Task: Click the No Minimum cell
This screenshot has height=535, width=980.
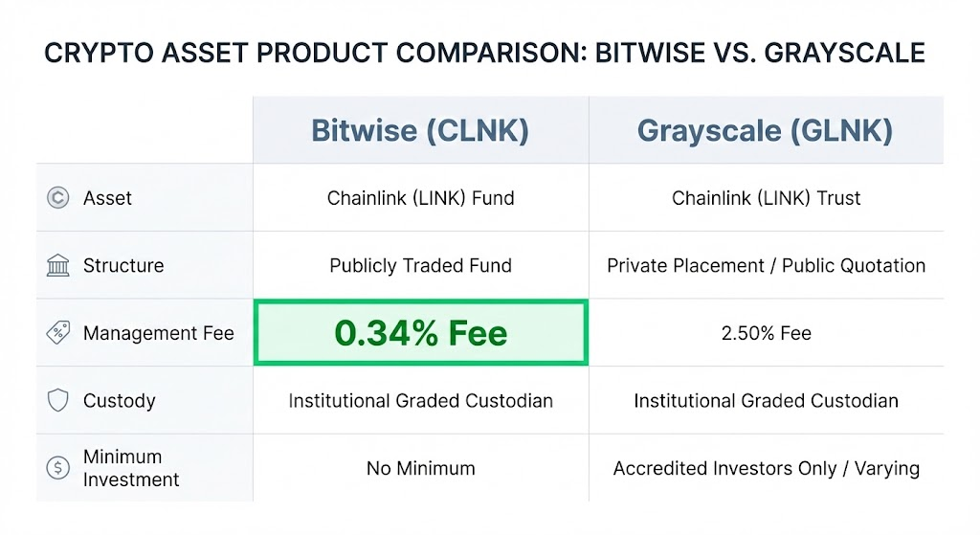Action: (420, 468)
